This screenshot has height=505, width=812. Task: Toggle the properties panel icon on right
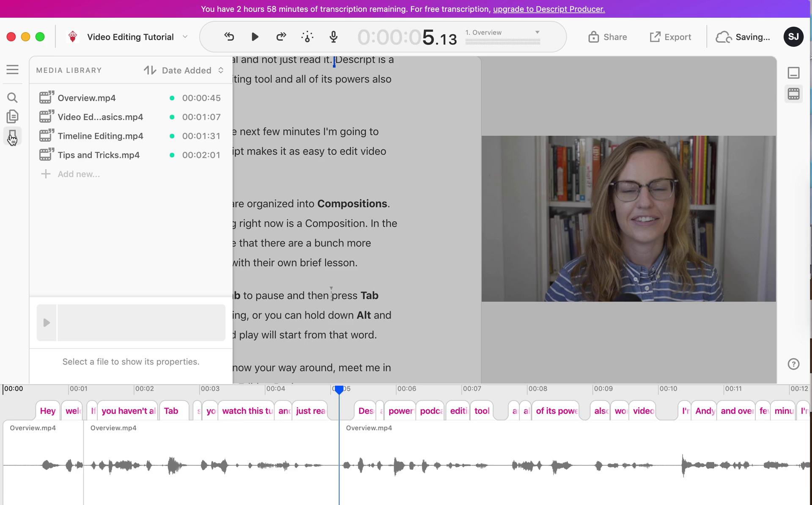(793, 73)
